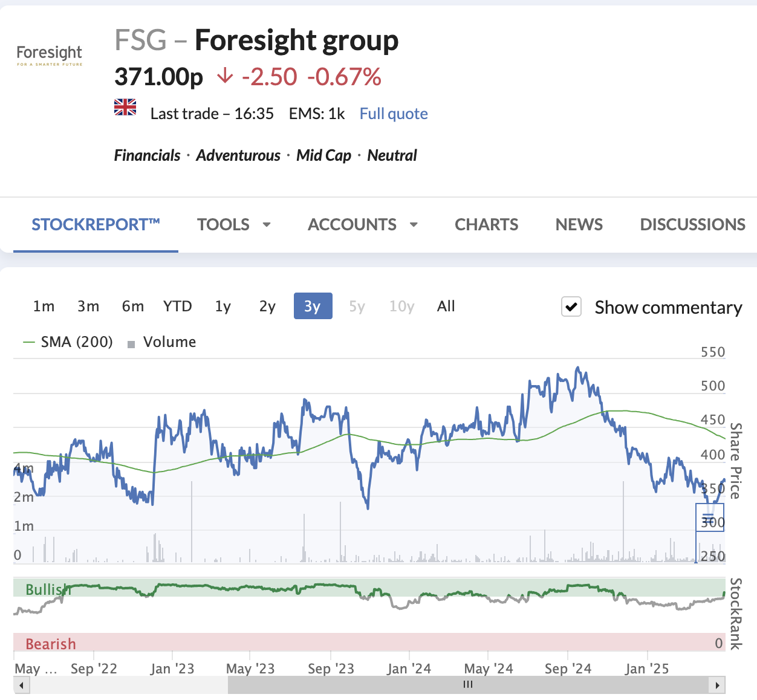The height and width of the screenshot is (700, 757).
Task: Select the 3y chart range
Action: coord(313,306)
